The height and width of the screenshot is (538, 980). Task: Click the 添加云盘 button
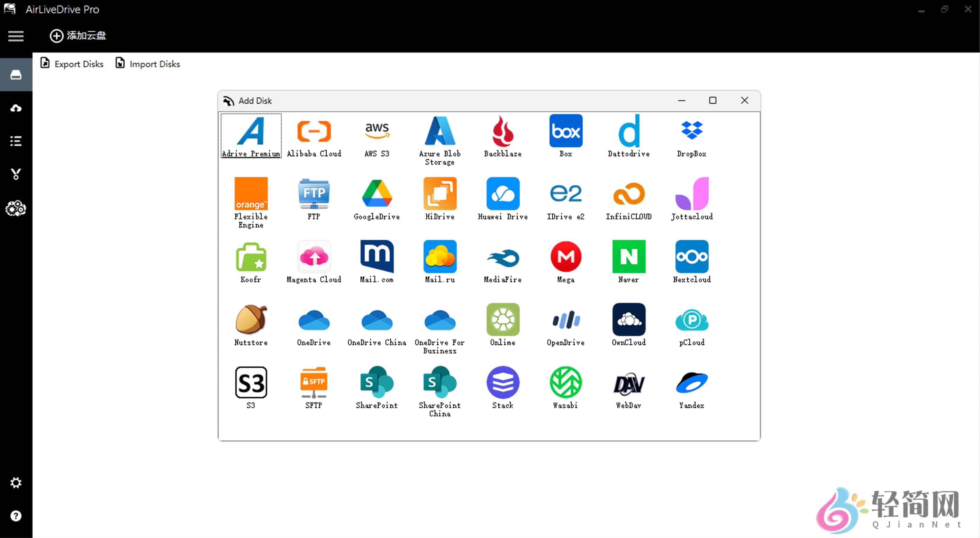click(x=77, y=36)
